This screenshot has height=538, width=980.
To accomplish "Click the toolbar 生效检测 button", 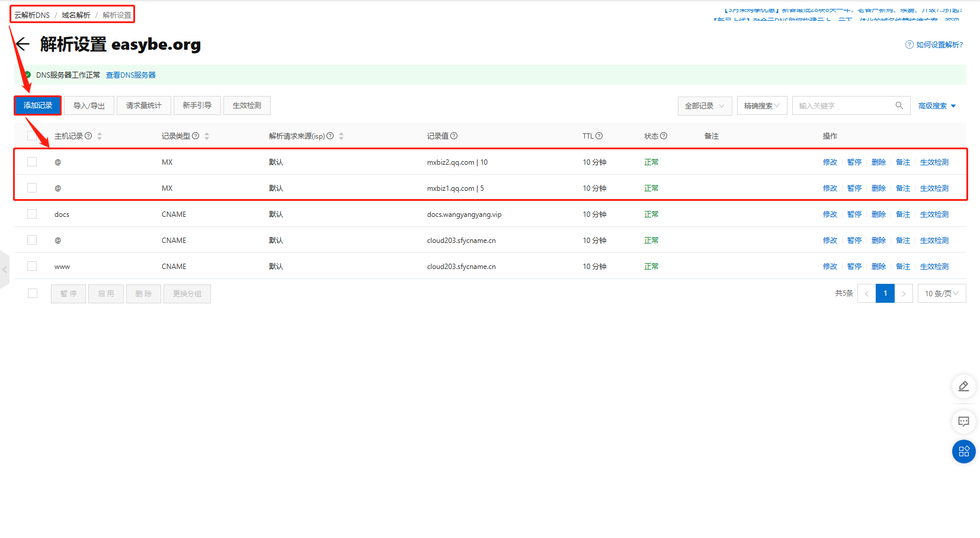I will 246,105.
